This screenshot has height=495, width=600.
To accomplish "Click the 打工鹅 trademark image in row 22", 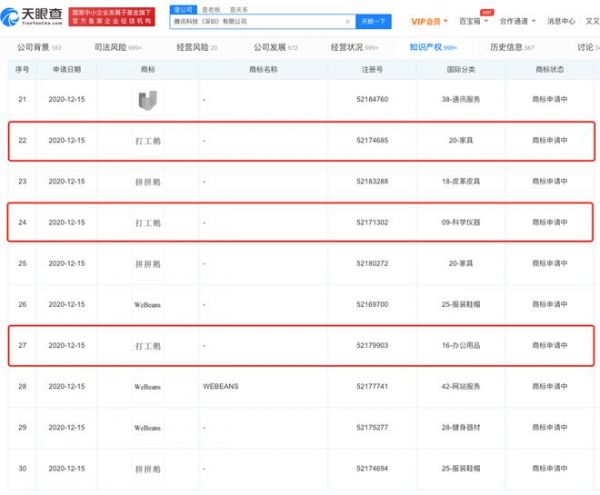I will pyautogui.click(x=147, y=141).
